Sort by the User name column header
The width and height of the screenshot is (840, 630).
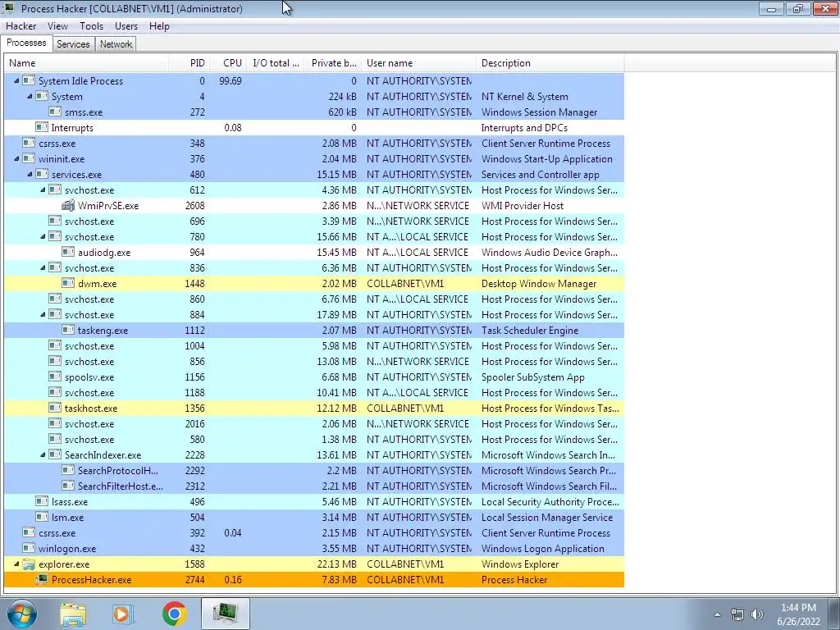[x=419, y=63]
